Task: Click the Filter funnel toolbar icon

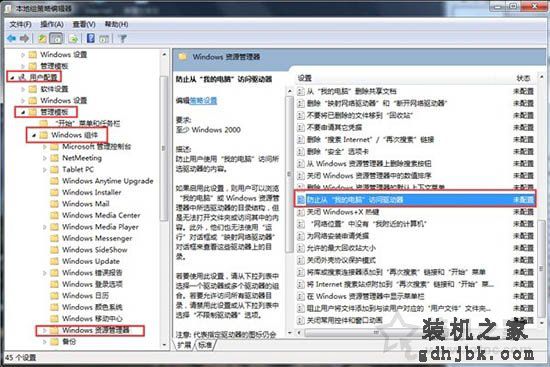Action: click(x=123, y=38)
